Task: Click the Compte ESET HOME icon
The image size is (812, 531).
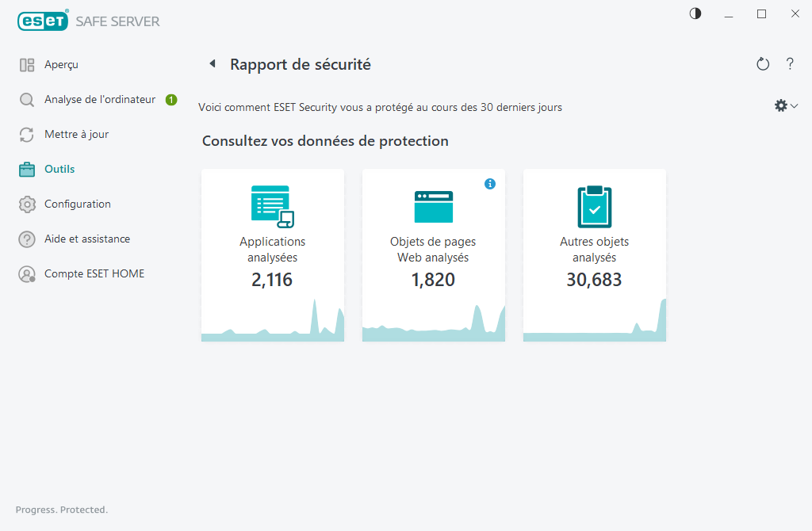Action: pyautogui.click(x=26, y=273)
